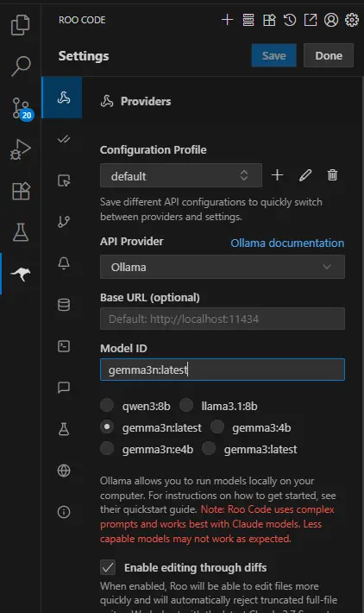Open the Roo Code kangaroo sidebar icon

[x=21, y=274]
